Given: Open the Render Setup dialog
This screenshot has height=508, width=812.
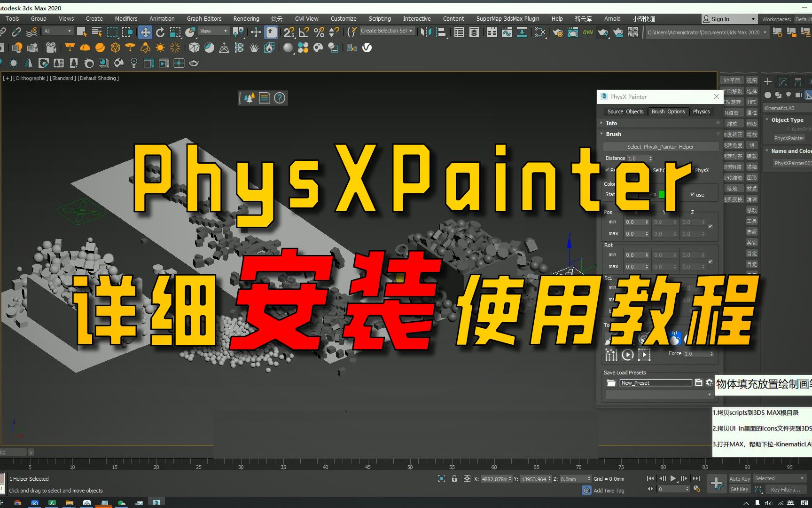Looking at the screenshot, I should 558,32.
